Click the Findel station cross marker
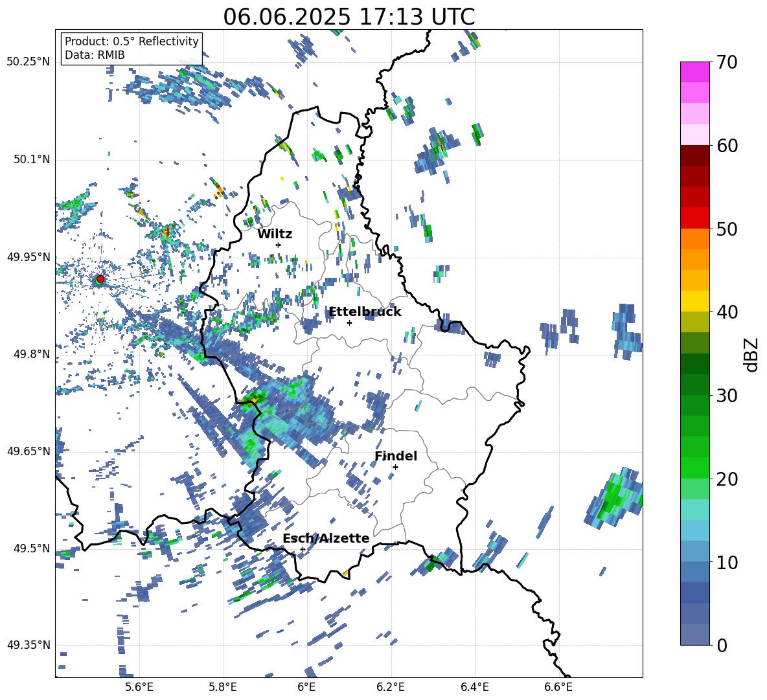767x700 pixels. [395, 467]
